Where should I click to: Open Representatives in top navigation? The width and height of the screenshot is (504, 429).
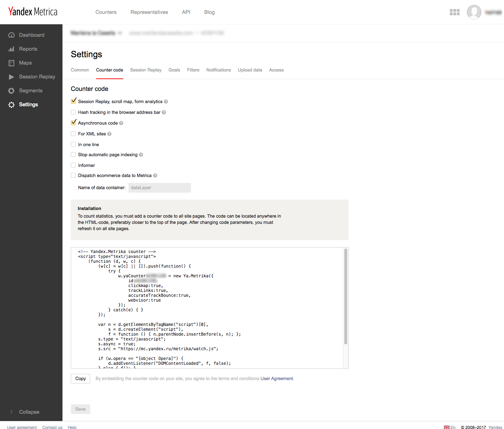[149, 12]
